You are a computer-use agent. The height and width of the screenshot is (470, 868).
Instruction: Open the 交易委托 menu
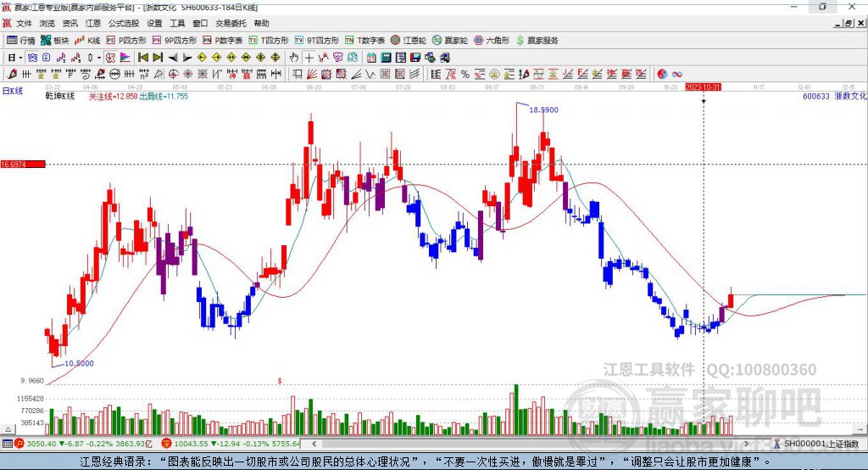[x=231, y=23]
